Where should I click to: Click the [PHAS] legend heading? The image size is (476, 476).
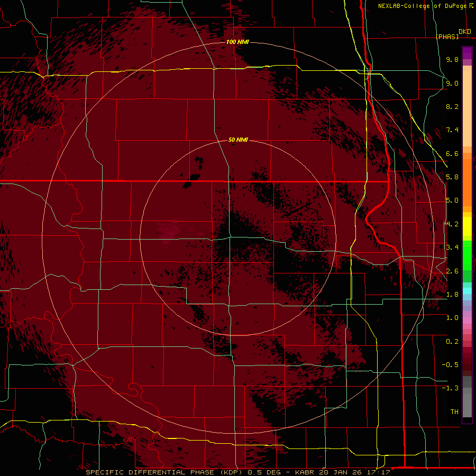click(x=447, y=36)
